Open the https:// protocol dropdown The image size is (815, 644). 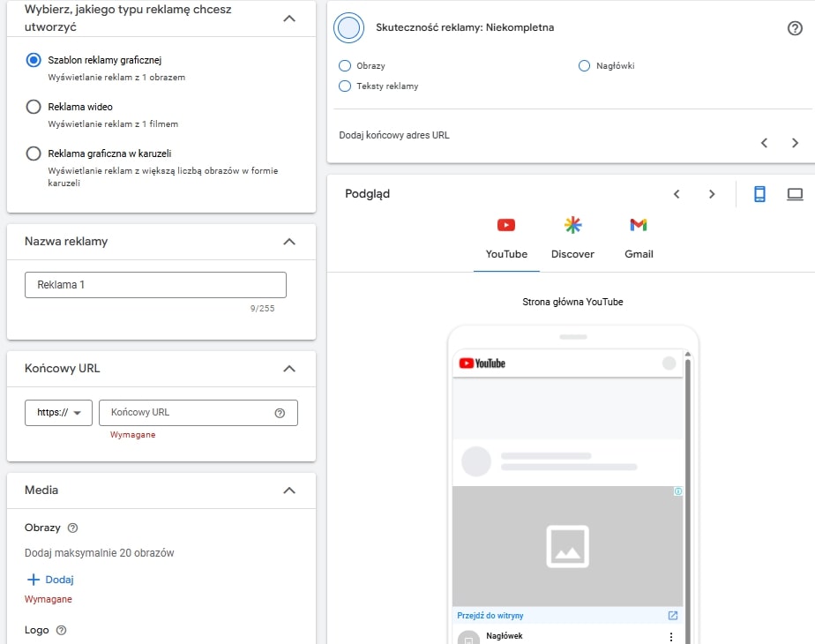click(59, 413)
